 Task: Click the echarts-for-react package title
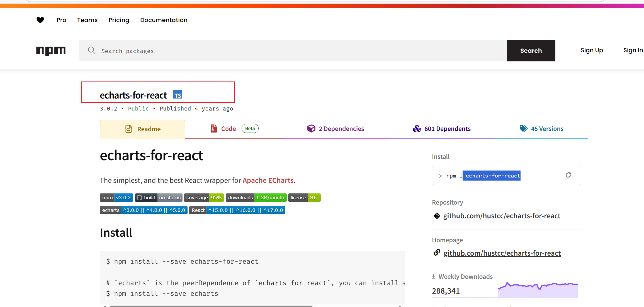pos(133,95)
